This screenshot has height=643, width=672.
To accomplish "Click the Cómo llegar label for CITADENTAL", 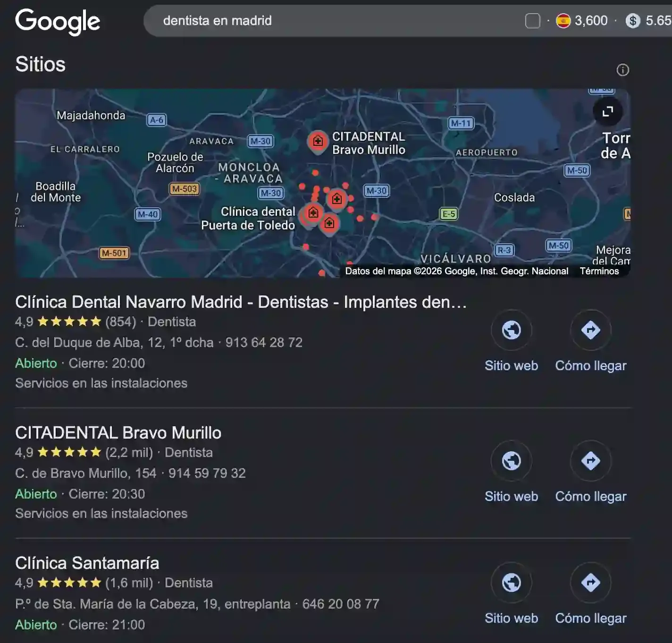I will 590,496.
